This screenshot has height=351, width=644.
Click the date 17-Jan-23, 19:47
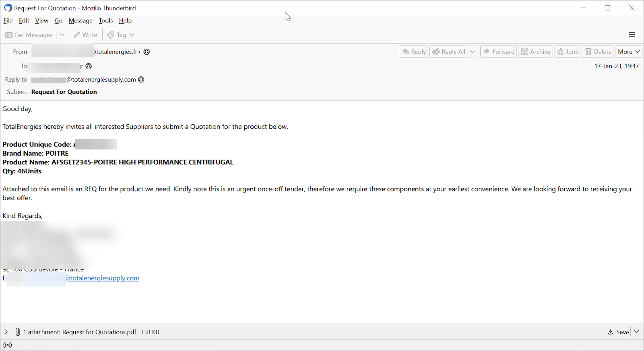click(616, 66)
